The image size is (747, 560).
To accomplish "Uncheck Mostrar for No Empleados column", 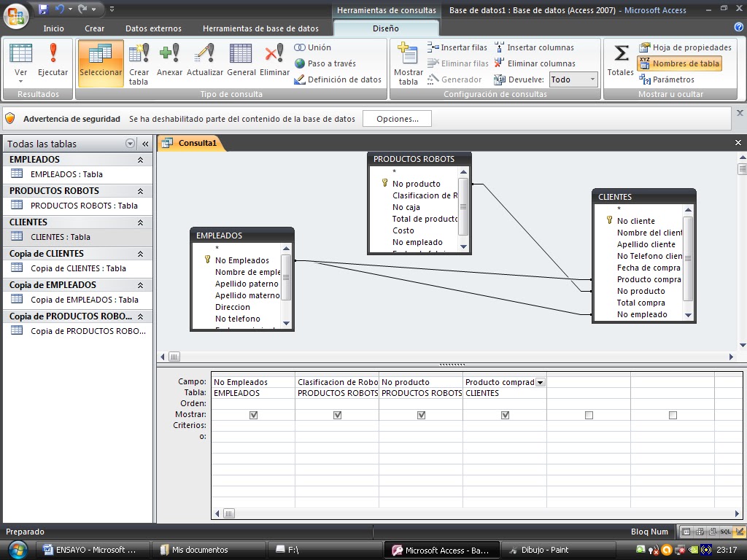I will (253, 415).
